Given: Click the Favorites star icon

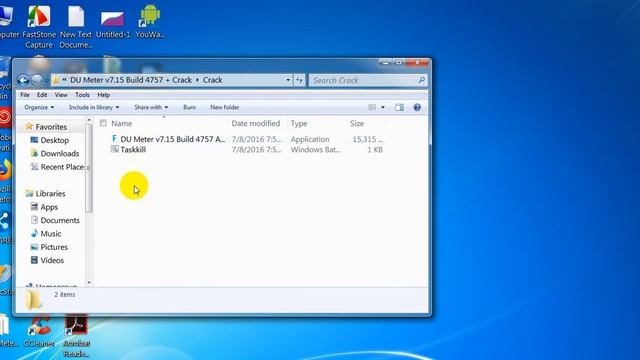Looking at the screenshot, I should [29, 127].
